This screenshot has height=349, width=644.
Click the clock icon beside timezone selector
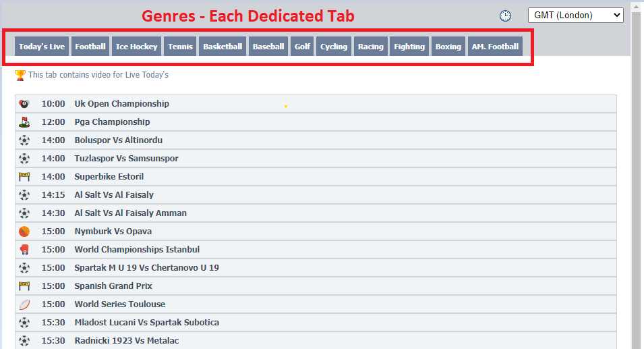point(505,16)
